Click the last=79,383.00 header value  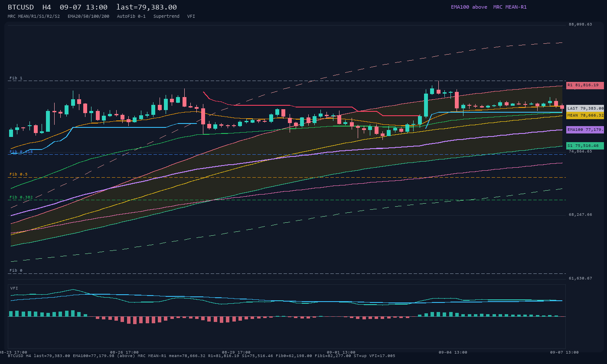(147, 7)
